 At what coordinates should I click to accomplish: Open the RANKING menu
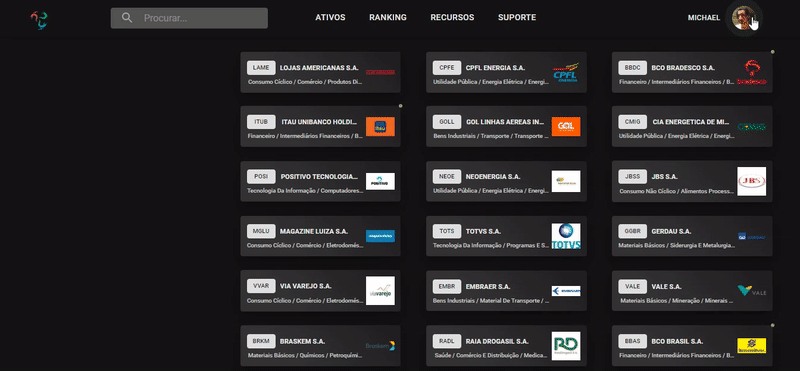coord(388,17)
